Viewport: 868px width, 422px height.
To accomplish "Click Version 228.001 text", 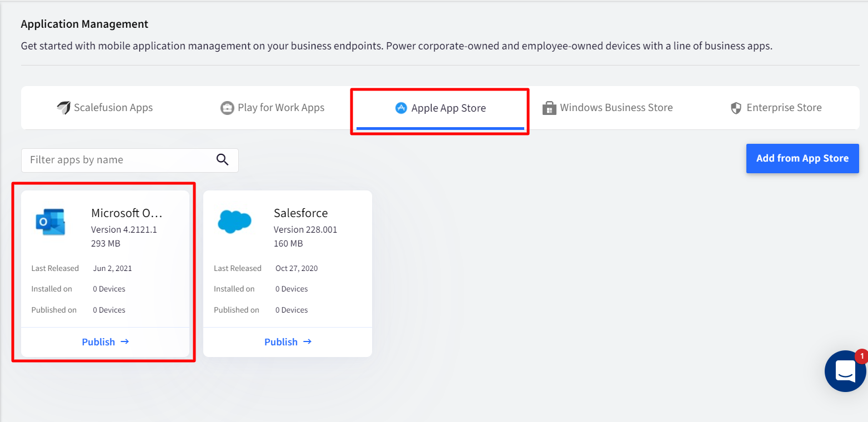I will tap(305, 229).
